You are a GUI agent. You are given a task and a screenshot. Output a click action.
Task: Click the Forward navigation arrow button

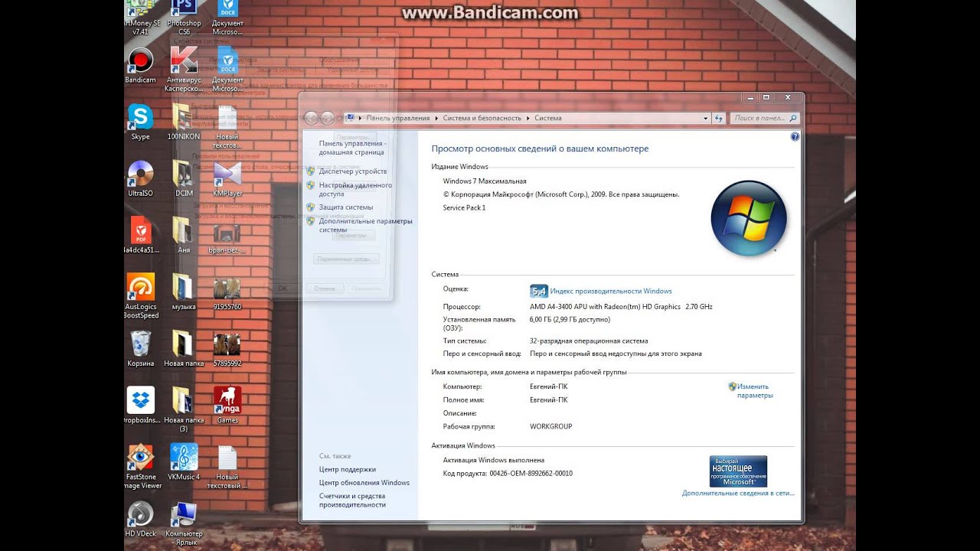coord(328,118)
